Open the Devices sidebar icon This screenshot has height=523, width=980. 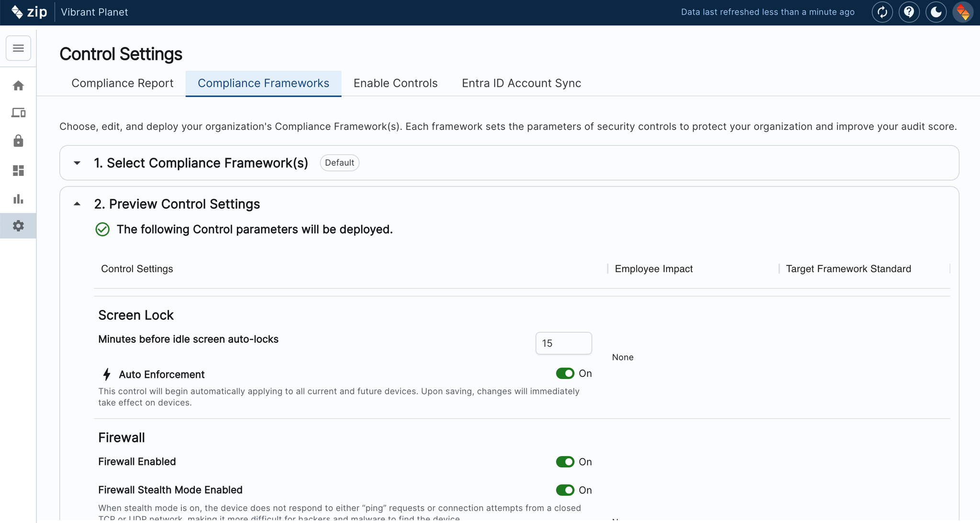click(x=18, y=113)
